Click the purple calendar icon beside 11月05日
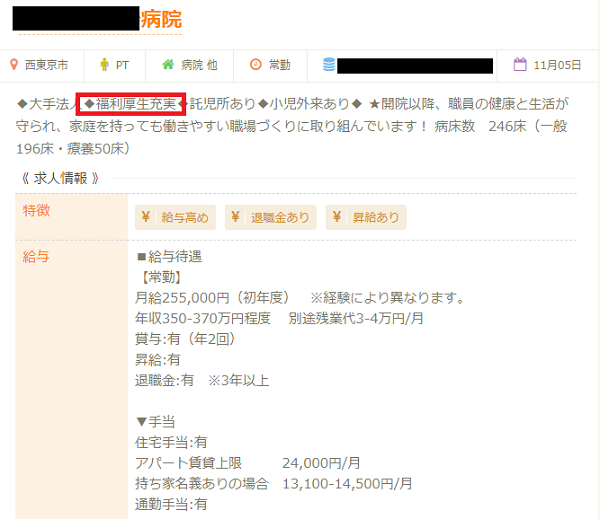 (x=520, y=64)
